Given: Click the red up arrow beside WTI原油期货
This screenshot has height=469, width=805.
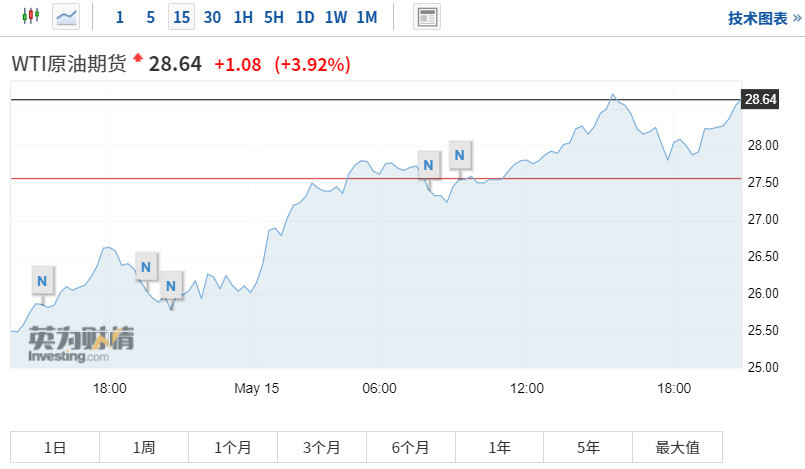Looking at the screenshot, I should [138, 57].
